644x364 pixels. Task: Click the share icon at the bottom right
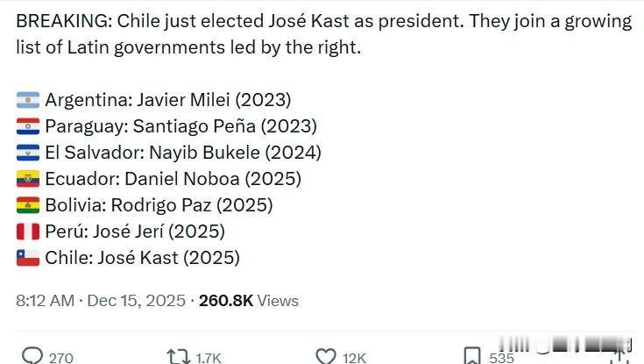pyautogui.click(x=619, y=355)
